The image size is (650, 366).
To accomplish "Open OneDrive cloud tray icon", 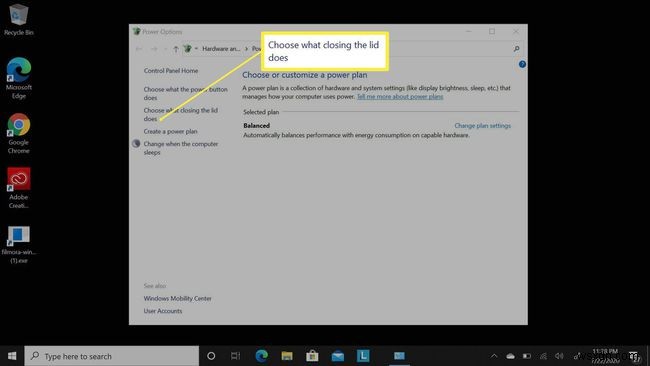I will tap(510, 356).
